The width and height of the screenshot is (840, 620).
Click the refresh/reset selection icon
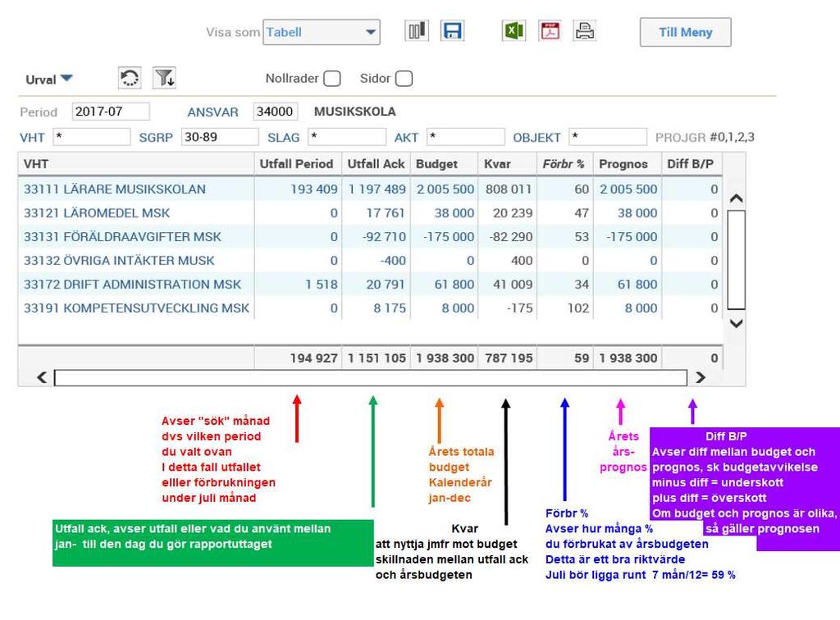(x=130, y=78)
